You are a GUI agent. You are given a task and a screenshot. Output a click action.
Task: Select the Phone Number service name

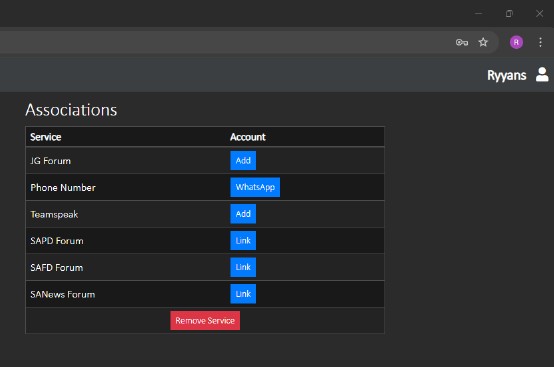point(63,188)
